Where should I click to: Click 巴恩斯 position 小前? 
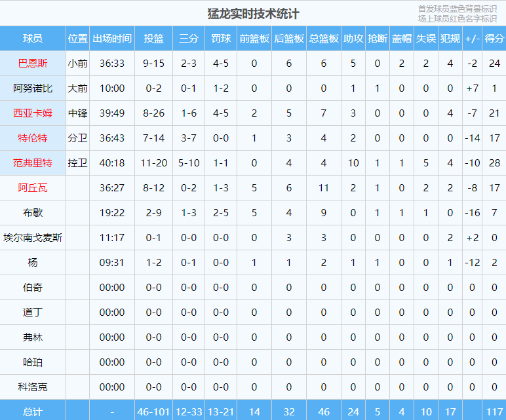pos(77,63)
